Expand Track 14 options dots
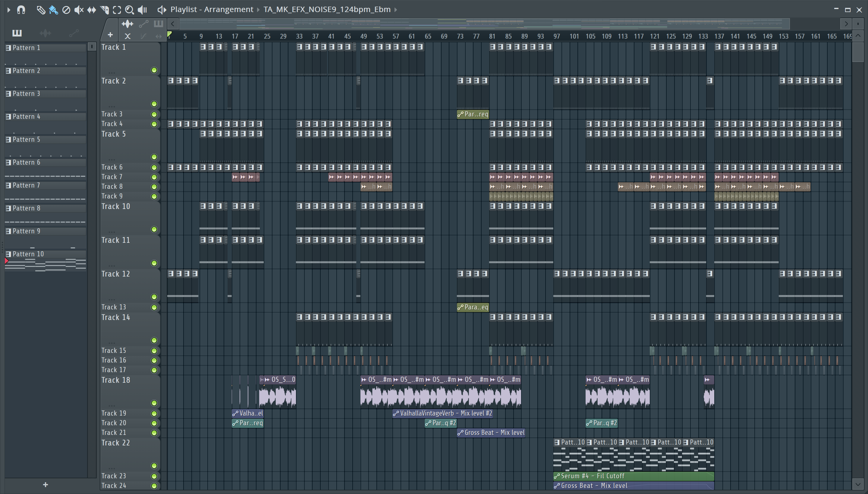This screenshot has height=494, width=868. [x=112, y=343]
